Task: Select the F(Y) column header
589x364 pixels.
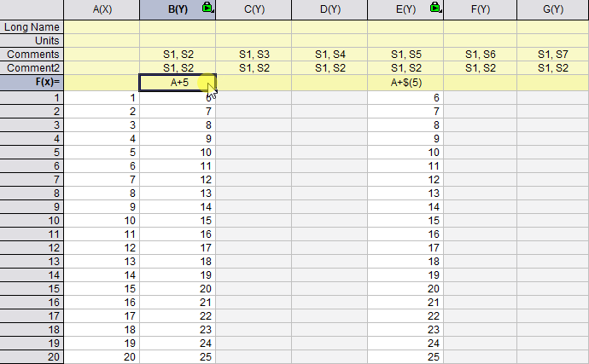Action: click(481, 9)
